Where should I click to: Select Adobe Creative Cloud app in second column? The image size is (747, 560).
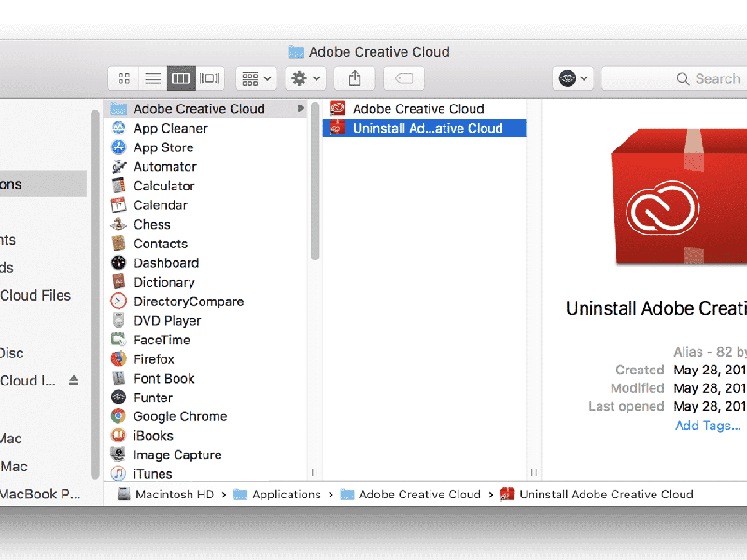pos(425,109)
